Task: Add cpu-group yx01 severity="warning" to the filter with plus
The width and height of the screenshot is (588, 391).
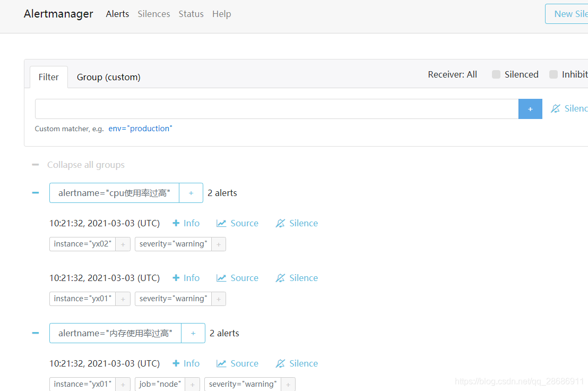Action: pyautogui.click(x=219, y=299)
